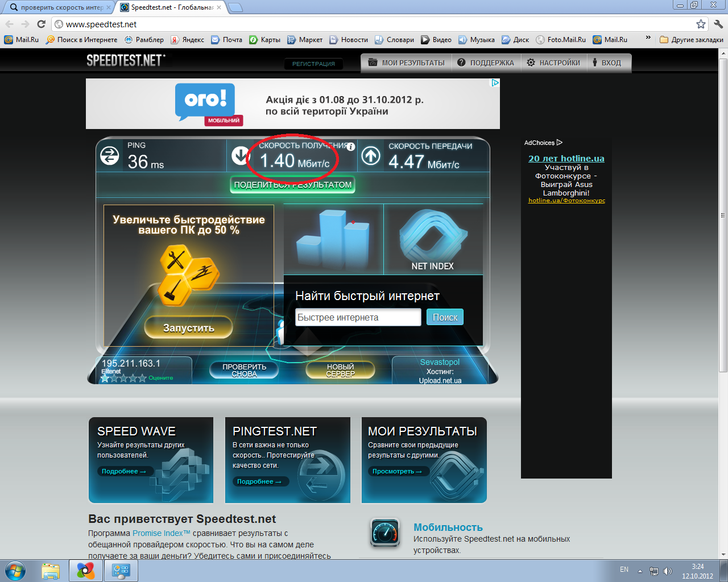
Task: Open Windows Start menu
Action: 15,571
